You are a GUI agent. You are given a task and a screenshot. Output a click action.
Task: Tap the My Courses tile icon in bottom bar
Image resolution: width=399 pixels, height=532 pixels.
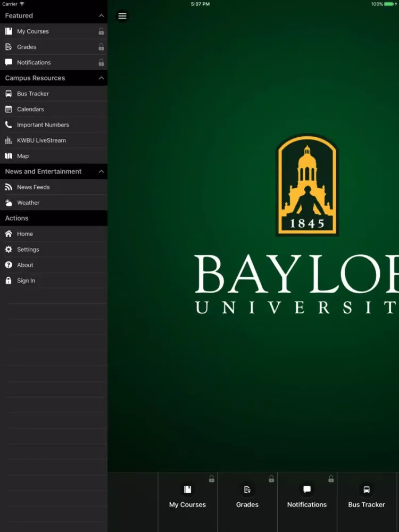coord(188,489)
